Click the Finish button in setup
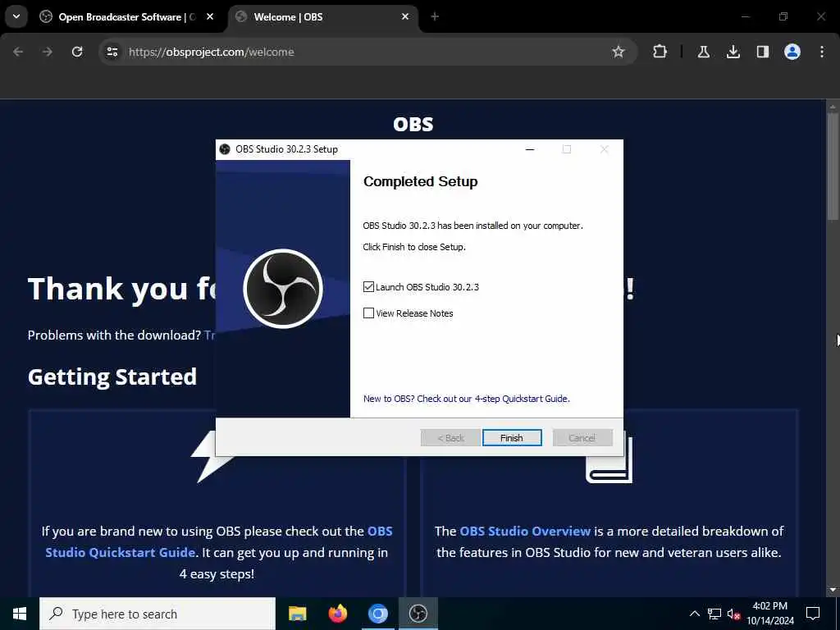Viewport: 840px width, 630px height. tap(512, 438)
